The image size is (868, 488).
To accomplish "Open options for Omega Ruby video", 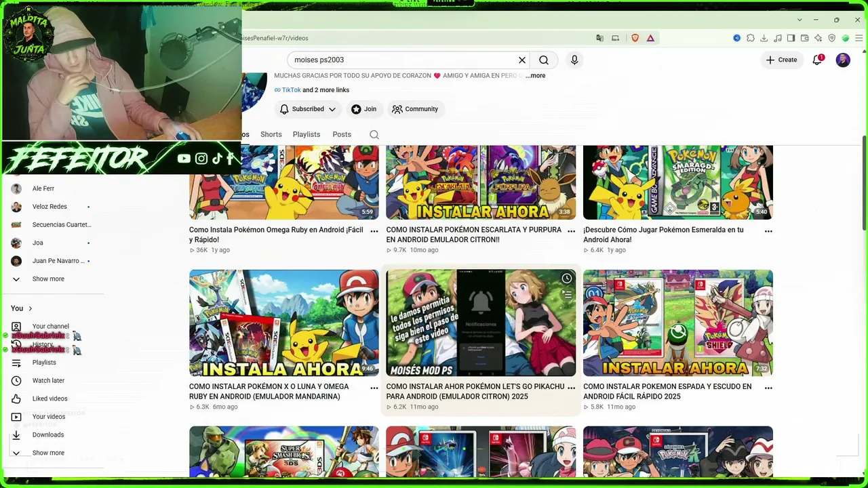I will [374, 231].
